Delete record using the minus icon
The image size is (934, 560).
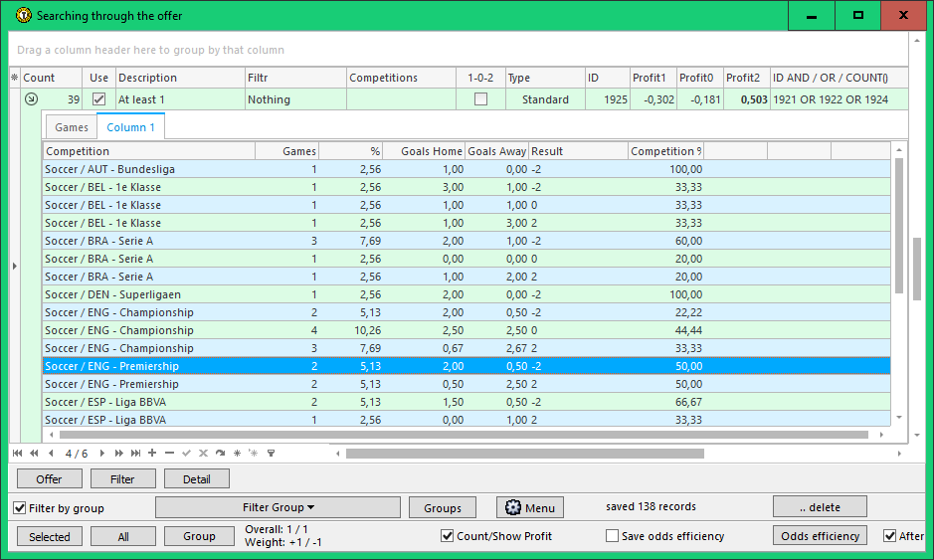(x=169, y=454)
